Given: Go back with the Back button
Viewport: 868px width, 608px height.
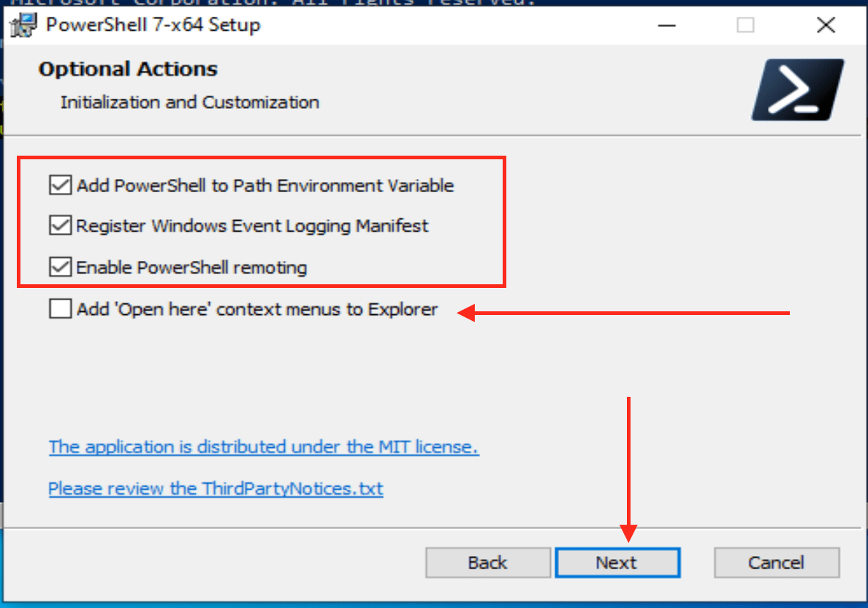Looking at the screenshot, I should coord(487,563).
